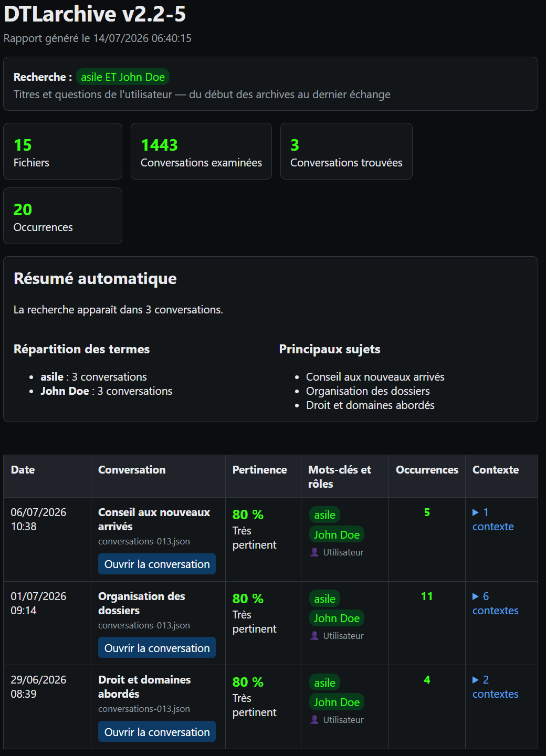Screen dimensions: 546x756
Task: Click the title 'Droit et domaines abordés' in table
Action: coord(144,687)
